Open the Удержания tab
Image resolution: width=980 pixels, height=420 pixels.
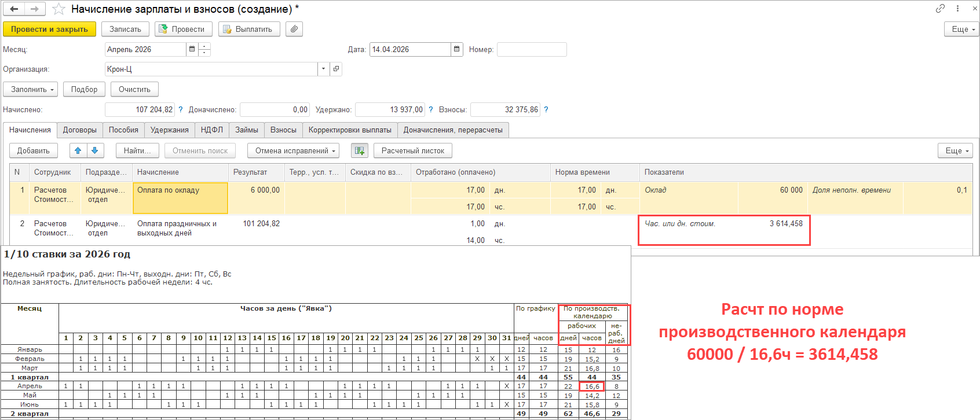click(169, 130)
